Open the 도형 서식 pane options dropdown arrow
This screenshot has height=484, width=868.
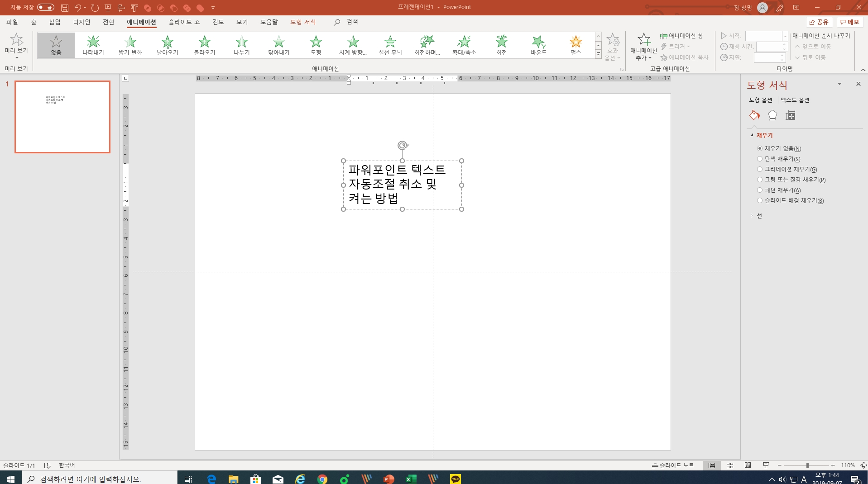839,84
